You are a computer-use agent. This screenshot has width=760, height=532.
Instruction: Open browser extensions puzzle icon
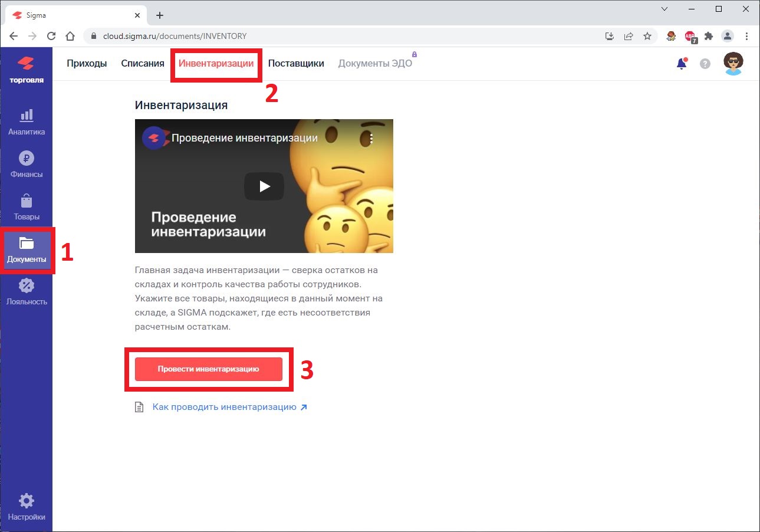[708, 36]
